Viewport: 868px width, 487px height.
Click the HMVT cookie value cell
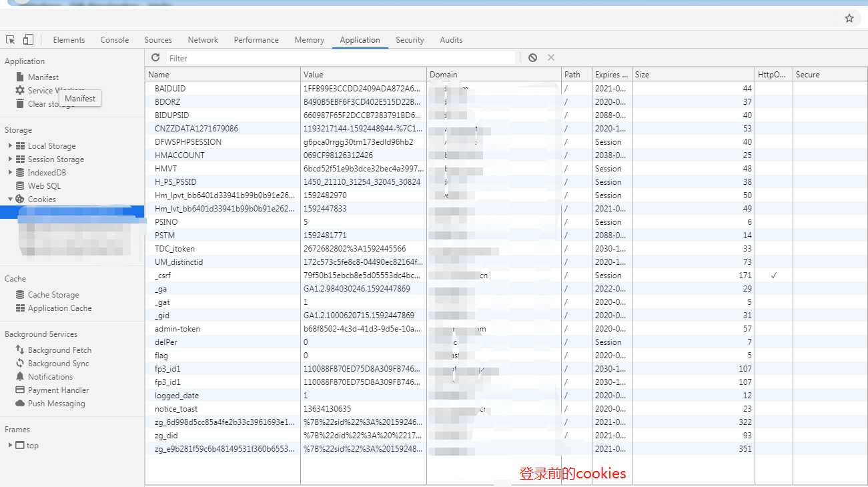coord(364,169)
